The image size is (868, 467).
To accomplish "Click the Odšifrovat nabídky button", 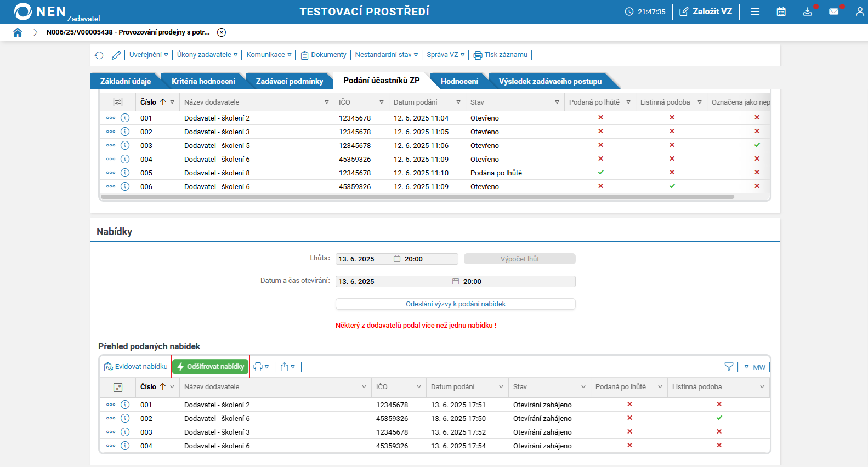I will tap(211, 367).
